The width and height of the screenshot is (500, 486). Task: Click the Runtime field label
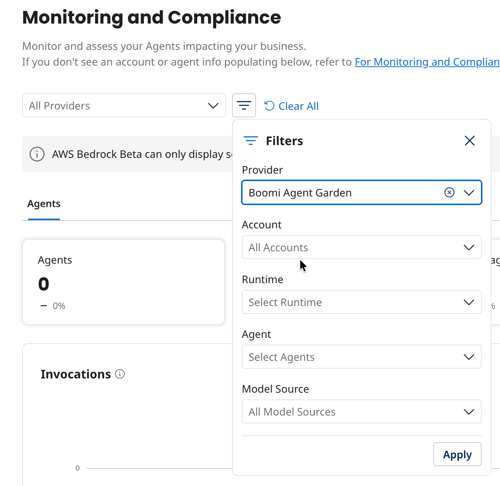[x=262, y=279]
